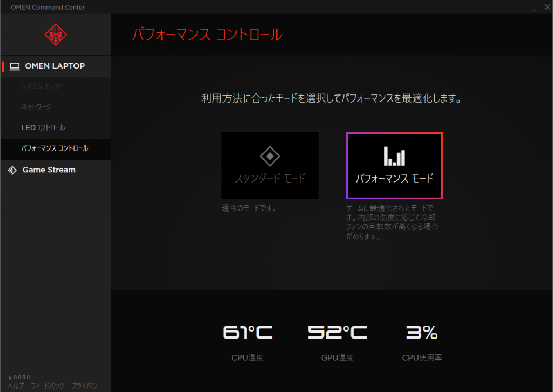This screenshot has height=392, width=553.
Task: Click the OMEN Command Center window title
Action: pyautogui.click(x=48, y=8)
